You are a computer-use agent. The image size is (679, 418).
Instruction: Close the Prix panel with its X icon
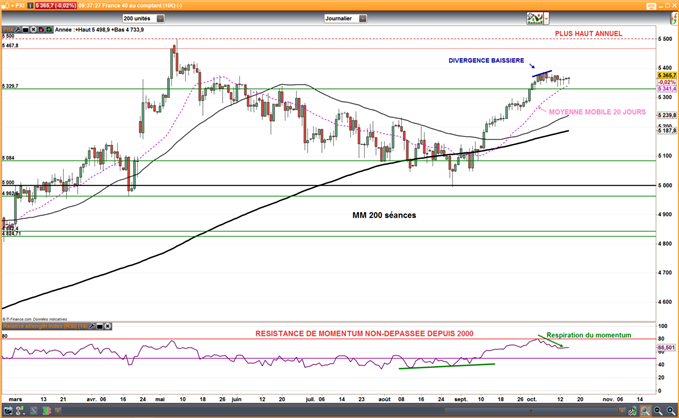(33, 30)
